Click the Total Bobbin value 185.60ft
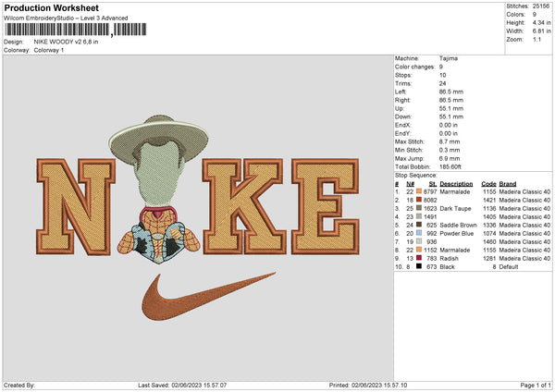555x392 pixels. click(450, 166)
